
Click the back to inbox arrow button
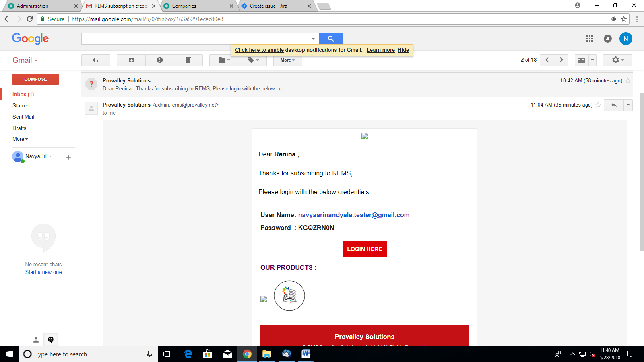[x=95, y=60]
